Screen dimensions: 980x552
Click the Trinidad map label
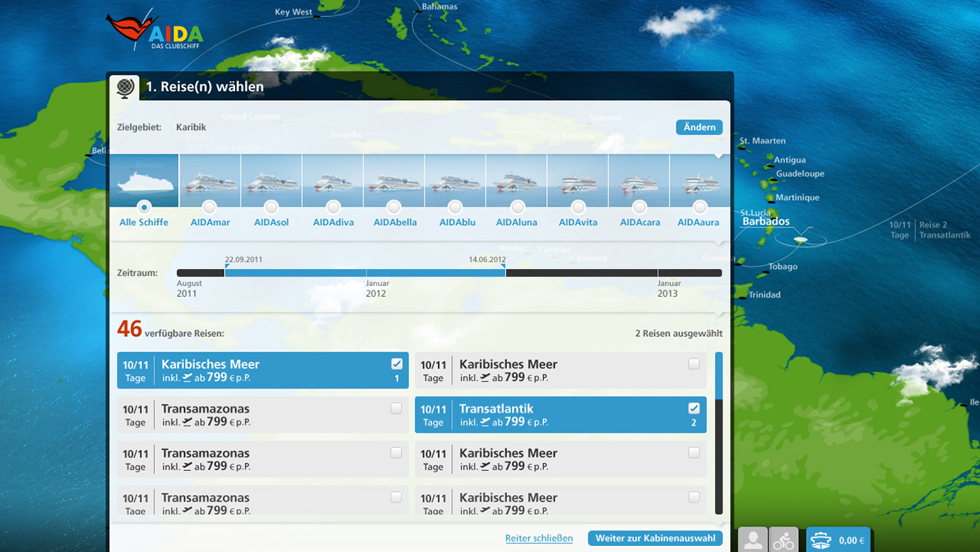point(764,295)
